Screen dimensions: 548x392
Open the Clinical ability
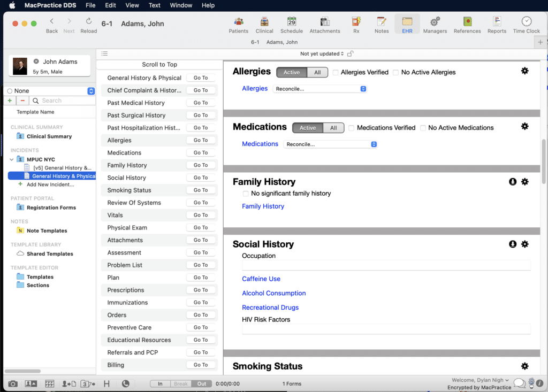264,25
